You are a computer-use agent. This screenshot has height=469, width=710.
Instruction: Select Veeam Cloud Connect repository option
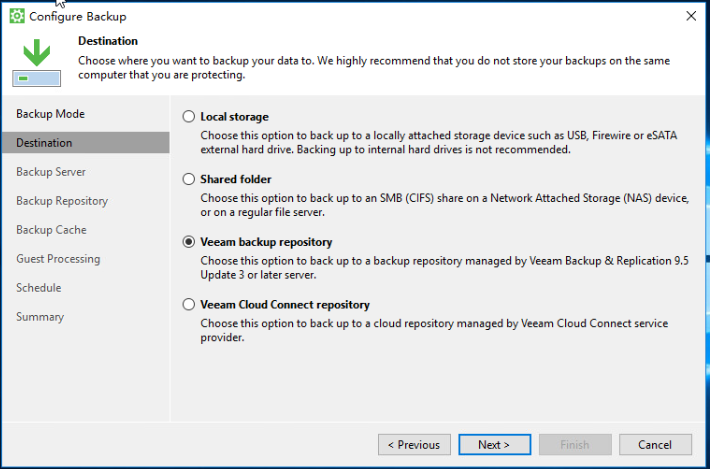click(x=188, y=304)
